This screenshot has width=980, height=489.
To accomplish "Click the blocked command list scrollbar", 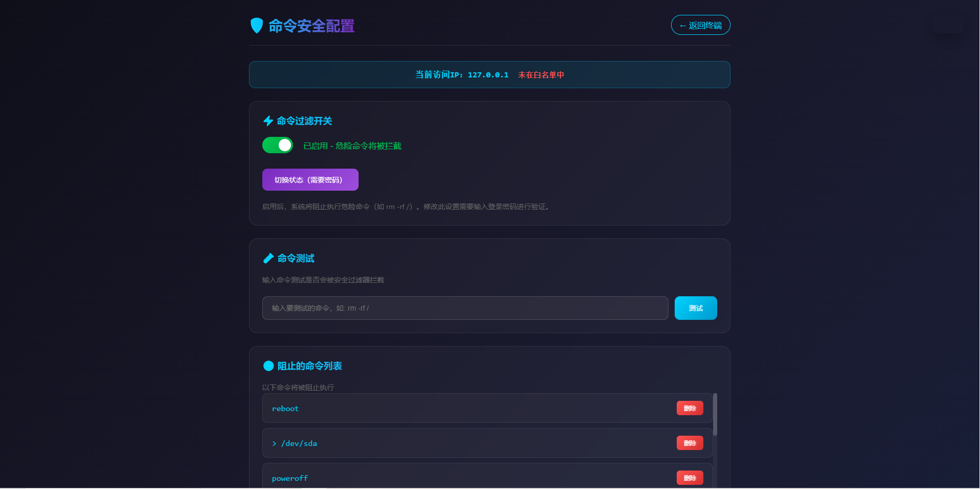I will click(715, 414).
